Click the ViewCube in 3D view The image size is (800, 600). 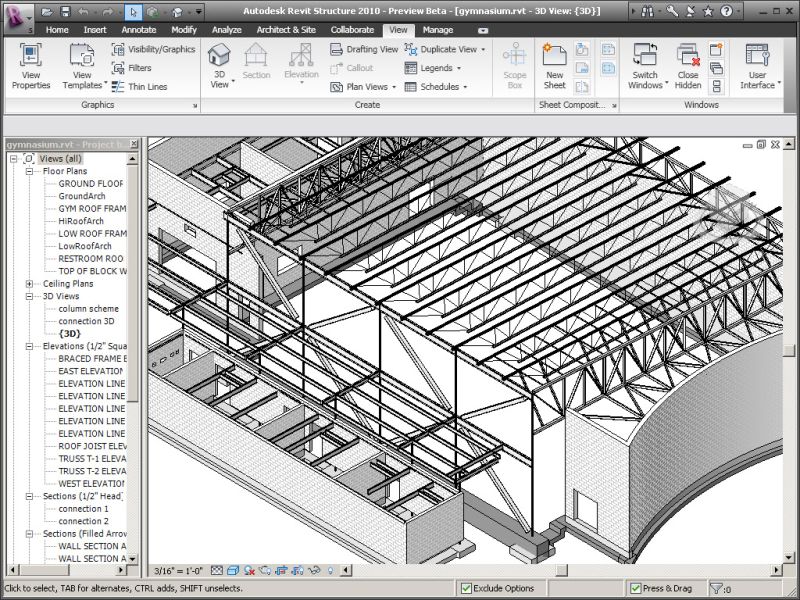[727, 212]
